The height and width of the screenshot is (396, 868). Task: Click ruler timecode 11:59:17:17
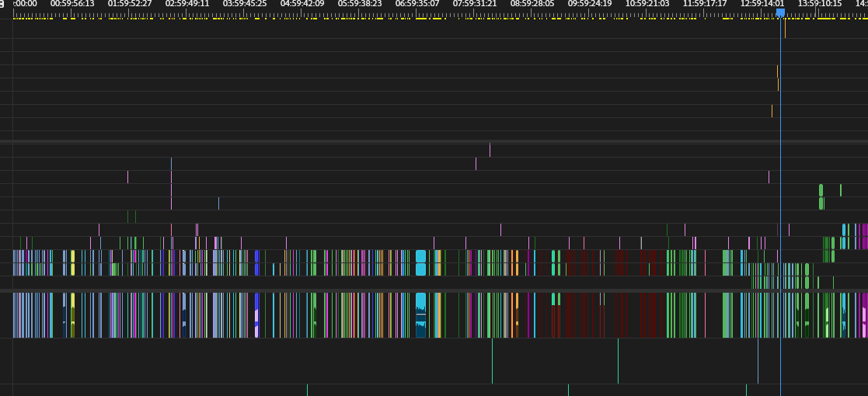(x=705, y=4)
